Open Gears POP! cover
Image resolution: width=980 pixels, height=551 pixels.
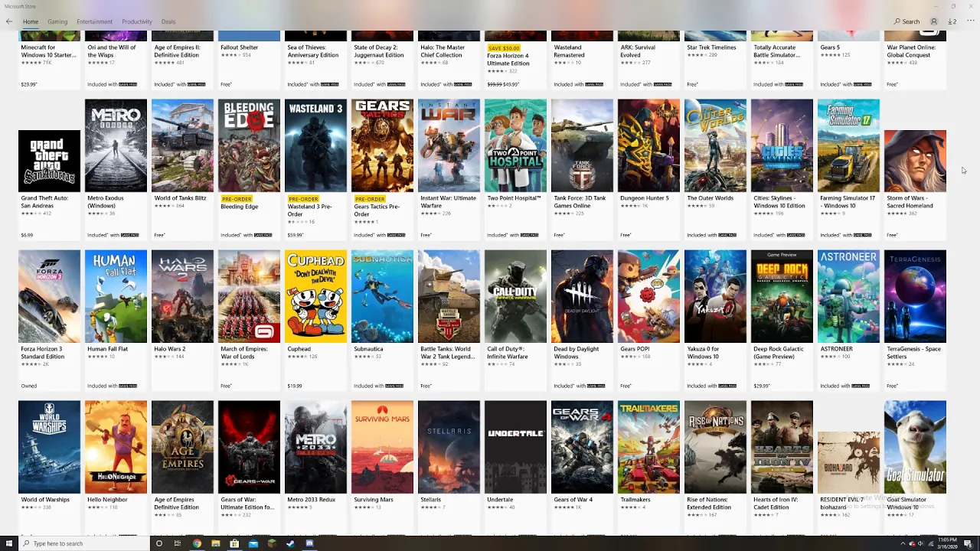648,296
